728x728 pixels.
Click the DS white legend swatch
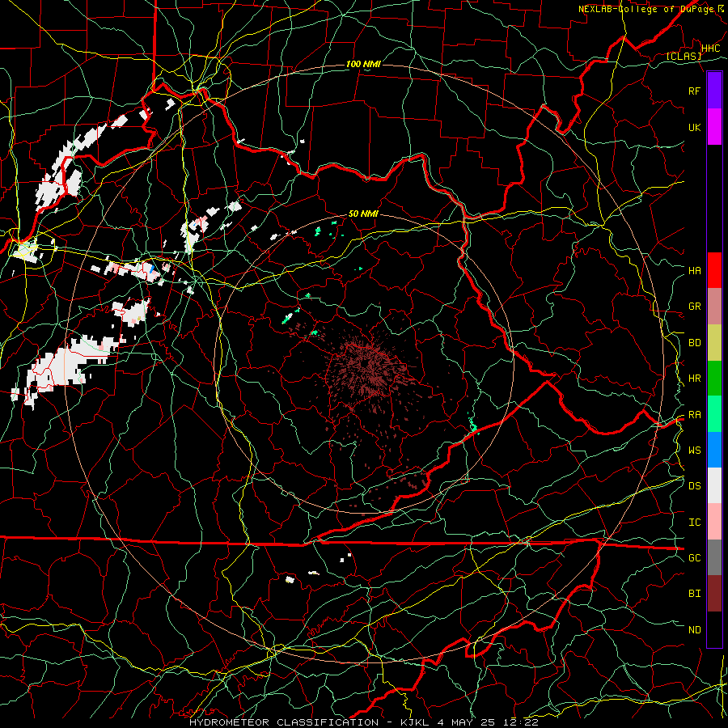point(714,485)
